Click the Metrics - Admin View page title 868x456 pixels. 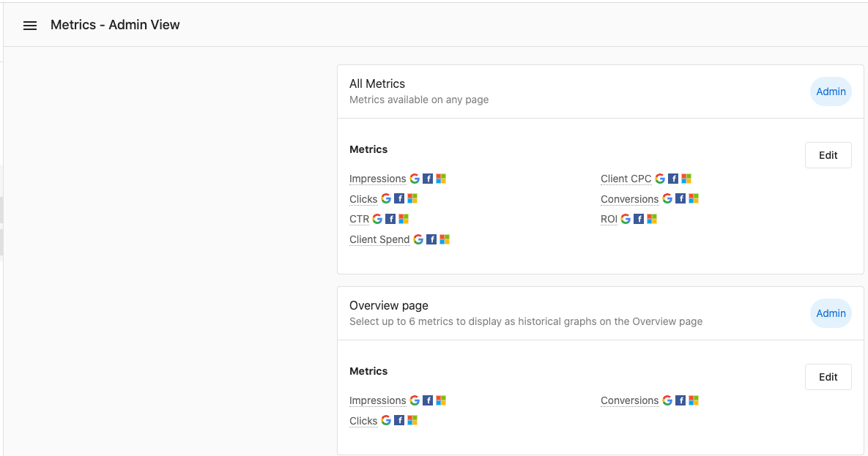pyautogui.click(x=115, y=25)
